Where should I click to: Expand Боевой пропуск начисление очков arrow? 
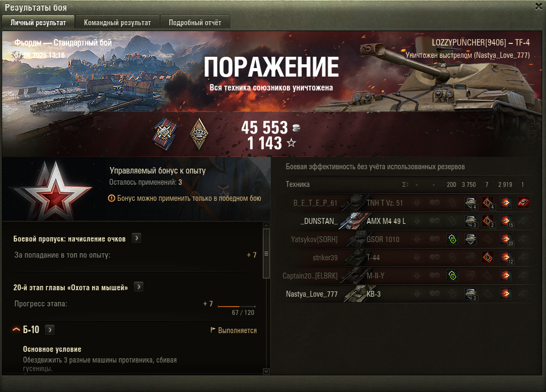pos(136,238)
